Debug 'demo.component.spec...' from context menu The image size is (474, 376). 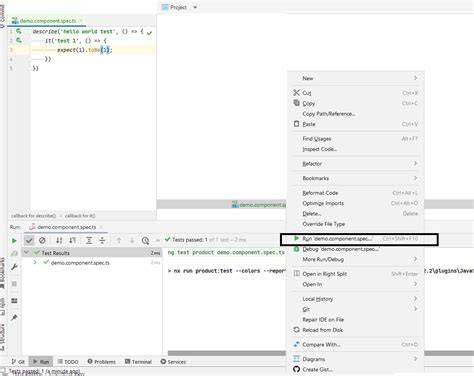355,249
